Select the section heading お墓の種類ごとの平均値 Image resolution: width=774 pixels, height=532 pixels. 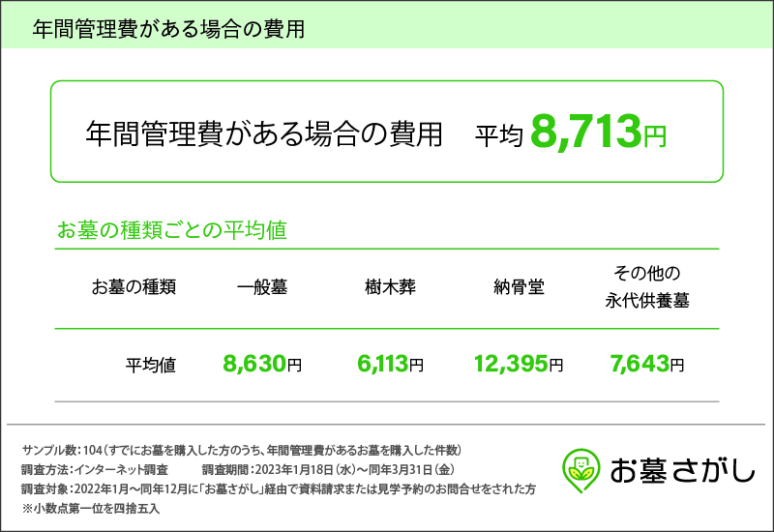[172, 230]
